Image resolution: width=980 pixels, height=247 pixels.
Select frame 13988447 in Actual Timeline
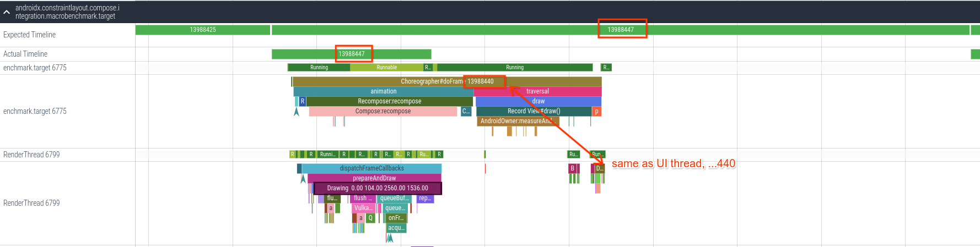pos(351,54)
